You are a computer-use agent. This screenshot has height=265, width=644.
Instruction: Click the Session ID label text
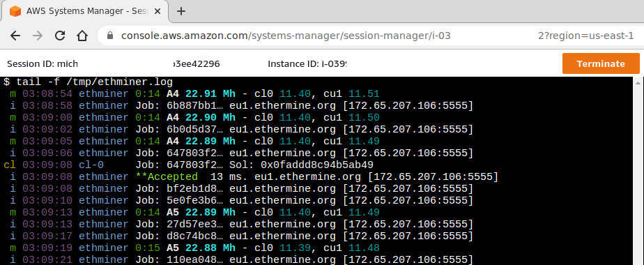[x=31, y=63]
